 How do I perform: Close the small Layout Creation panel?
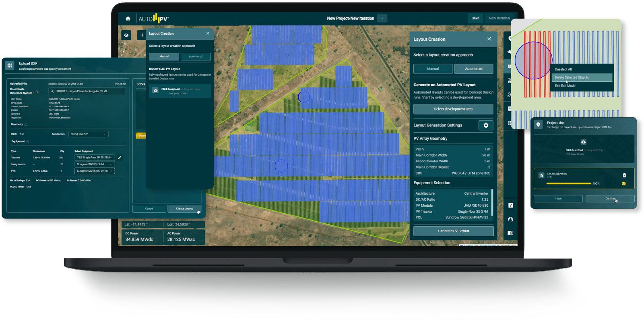(x=208, y=33)
